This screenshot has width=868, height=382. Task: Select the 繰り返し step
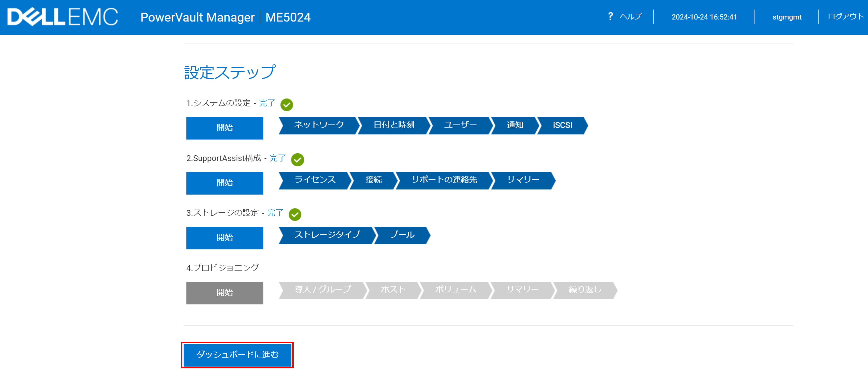point(585,290)
